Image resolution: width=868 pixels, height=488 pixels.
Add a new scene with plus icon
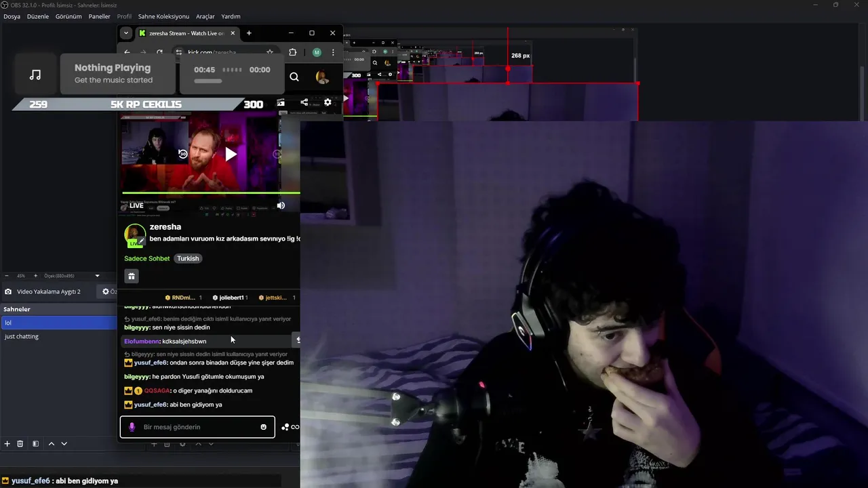tap(7, 444)
